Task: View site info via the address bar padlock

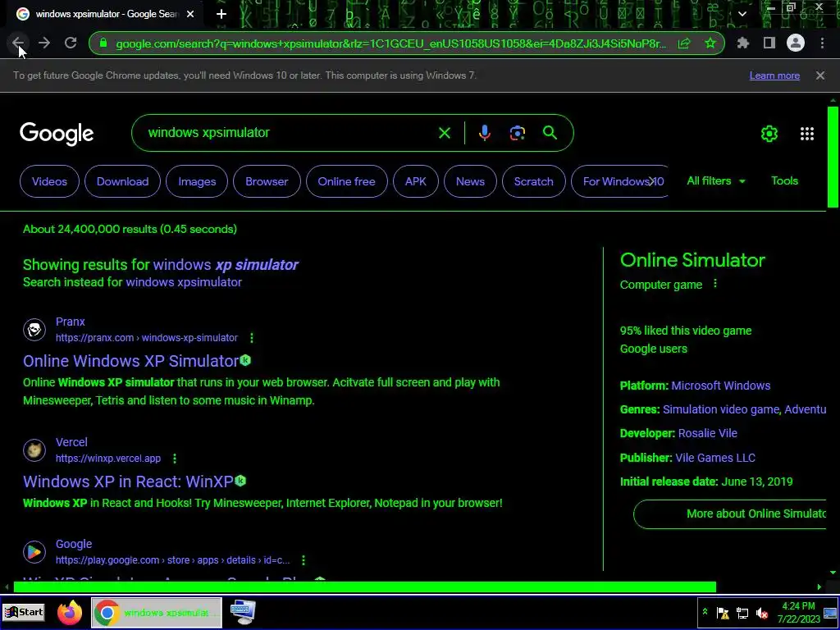Action: tap(103, 43)
